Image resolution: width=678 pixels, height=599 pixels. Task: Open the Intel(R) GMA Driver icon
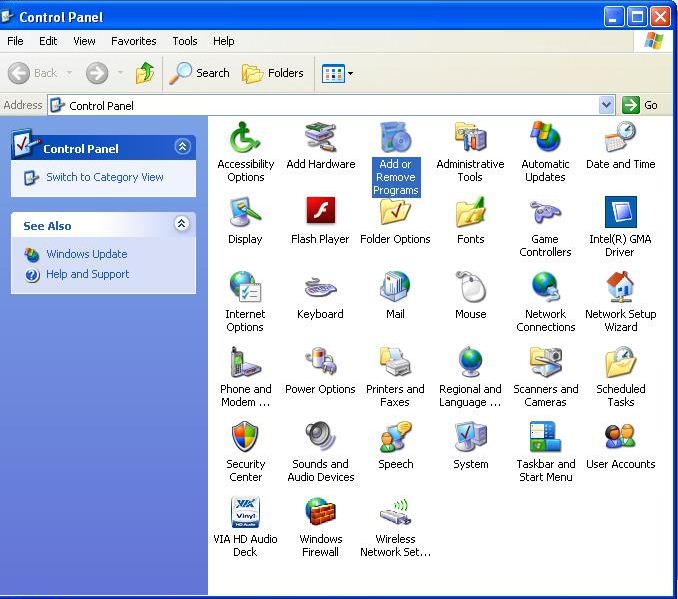click(x=620, y=213)
